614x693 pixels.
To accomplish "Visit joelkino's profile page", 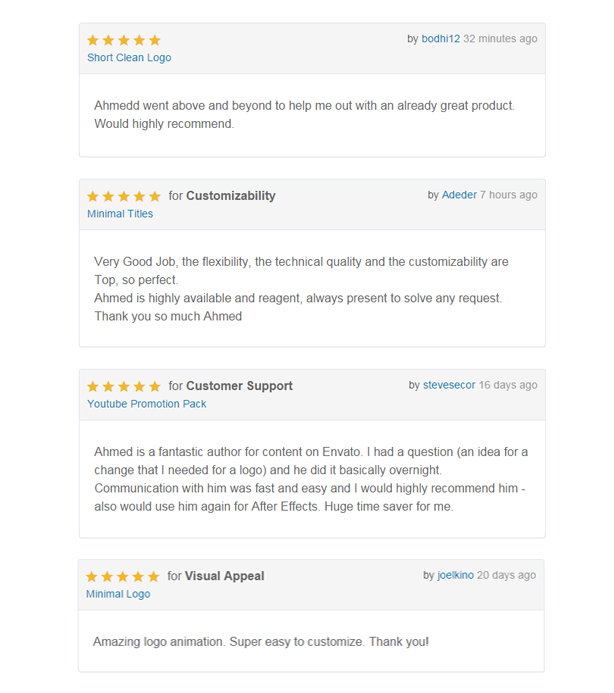I will pyautogui.click(x=454, y=575).
